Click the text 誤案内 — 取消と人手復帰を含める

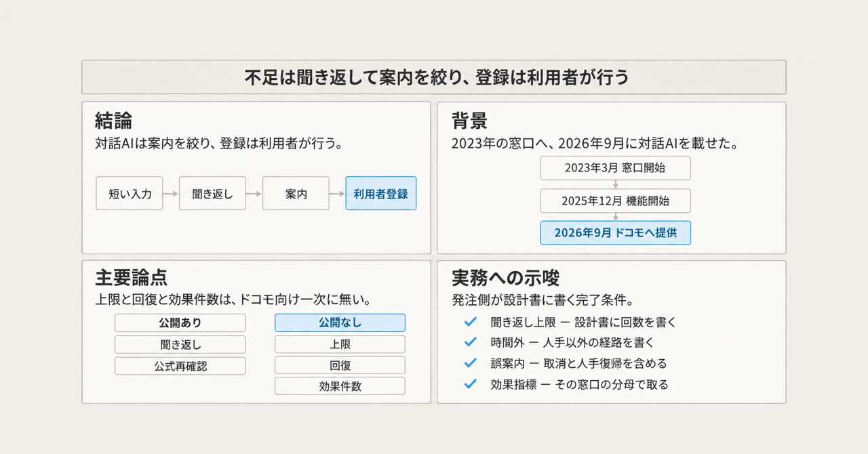[578, 363]
